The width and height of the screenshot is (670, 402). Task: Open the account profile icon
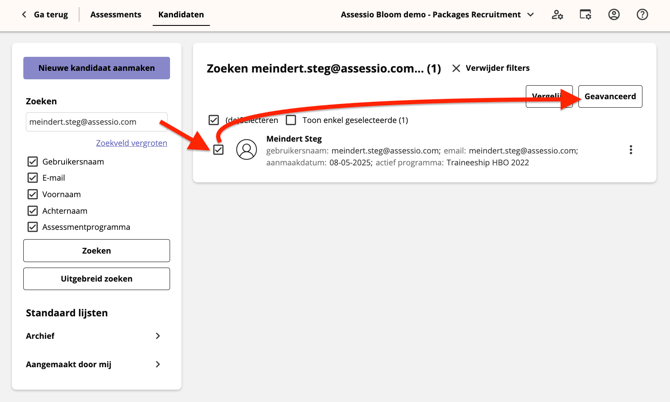coord(614,15)
